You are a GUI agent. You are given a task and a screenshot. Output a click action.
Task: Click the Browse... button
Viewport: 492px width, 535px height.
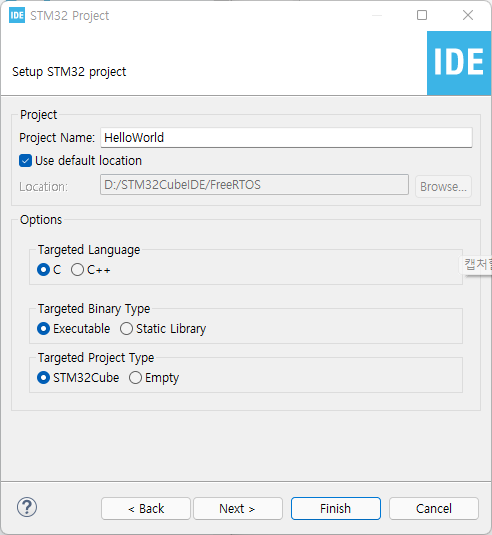[443, 186]
